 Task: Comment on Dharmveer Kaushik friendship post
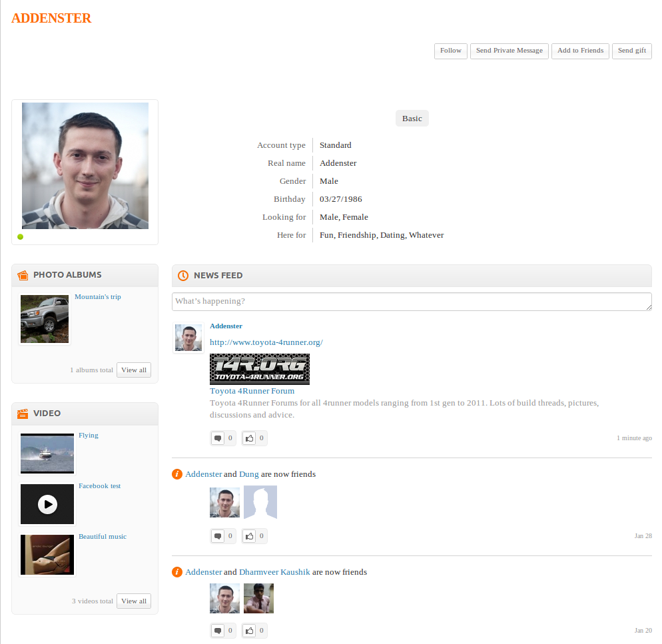pos(218,630)
